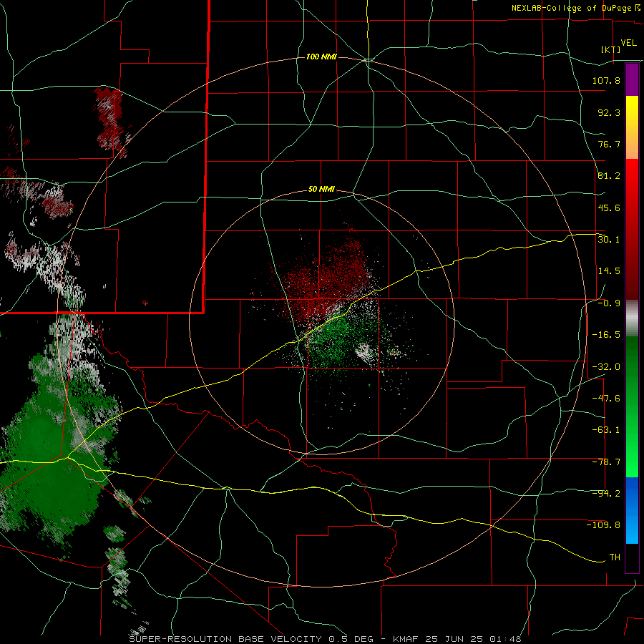Select the -0.9 scale value
The image size is (644, 644).
point(609,303)
